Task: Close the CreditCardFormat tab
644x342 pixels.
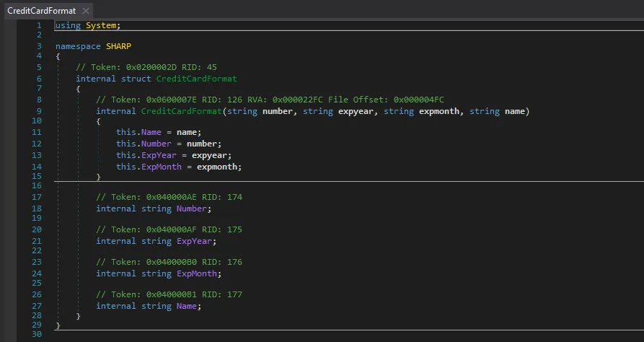Action: [86, 11]
